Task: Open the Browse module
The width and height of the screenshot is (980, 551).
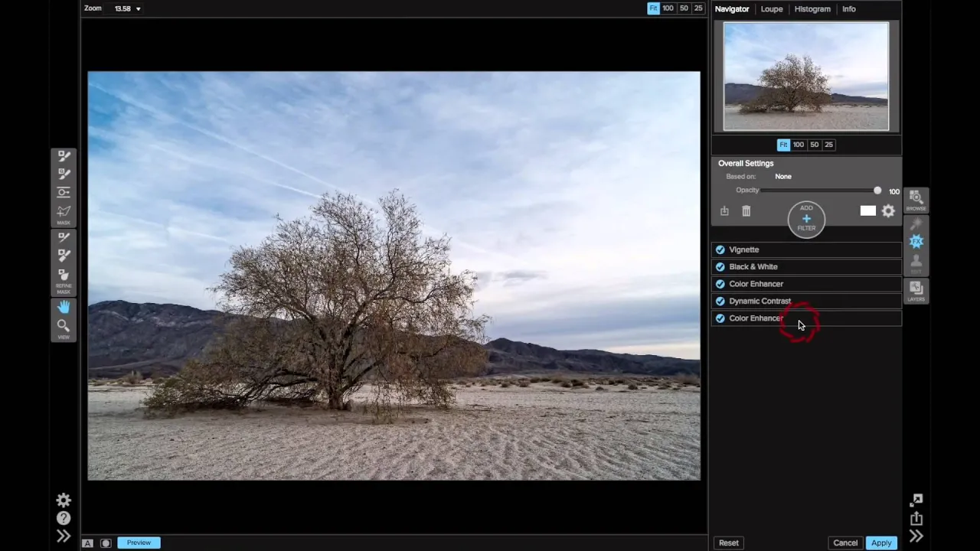Action: click(916, 201)
